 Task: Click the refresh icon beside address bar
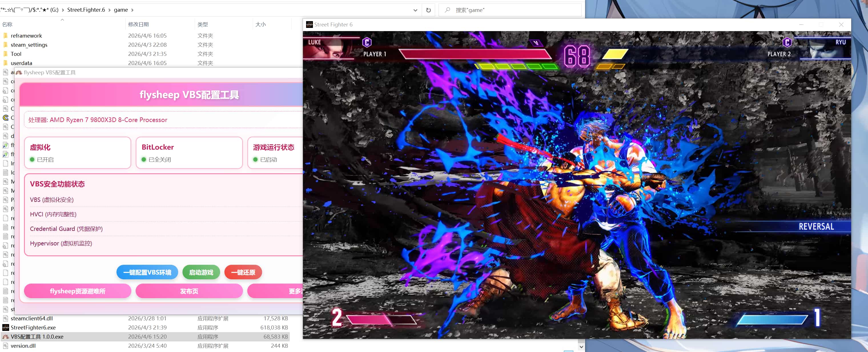[x=428, y=10]
